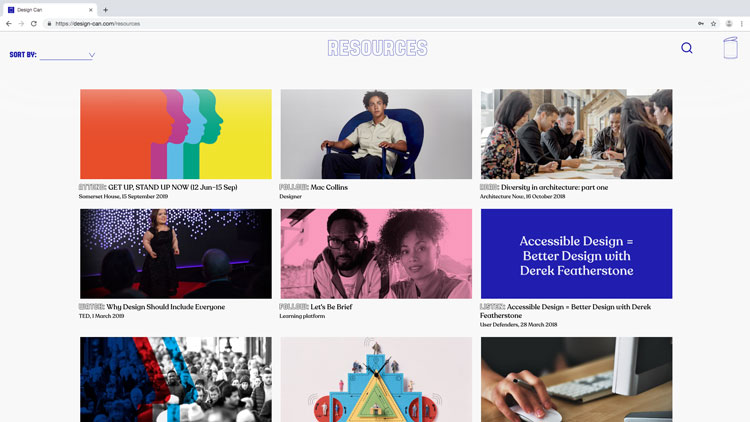Click the search magnifier icon
The height and width of the screenshot is (422, 750).
click(x=687, y=48)
